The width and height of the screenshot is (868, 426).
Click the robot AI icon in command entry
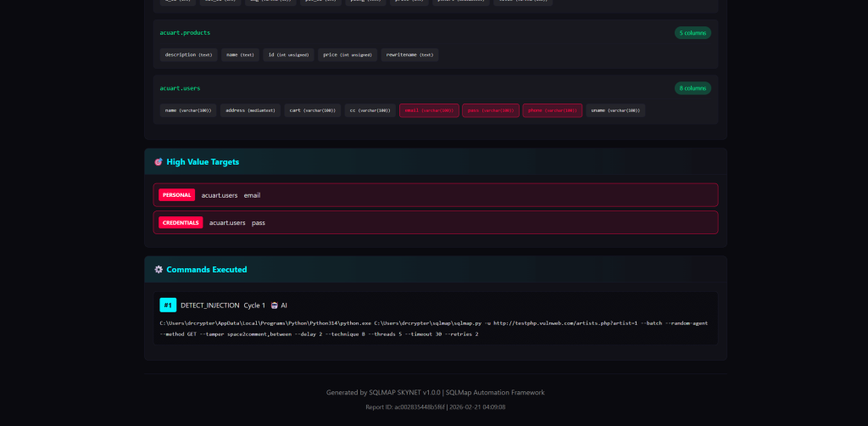[x=274, y=305]
